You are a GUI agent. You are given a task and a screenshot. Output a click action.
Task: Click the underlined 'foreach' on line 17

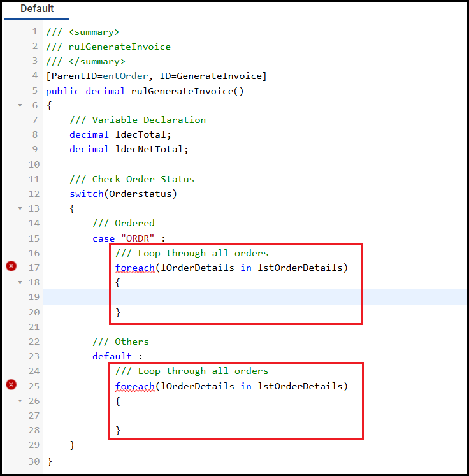pos(135,268)
